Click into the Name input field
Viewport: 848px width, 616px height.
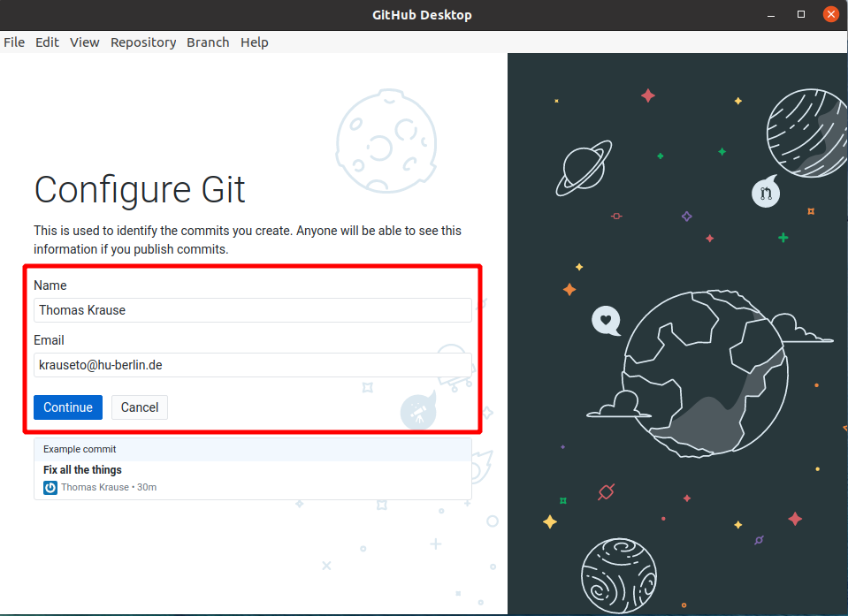point(253,310)
